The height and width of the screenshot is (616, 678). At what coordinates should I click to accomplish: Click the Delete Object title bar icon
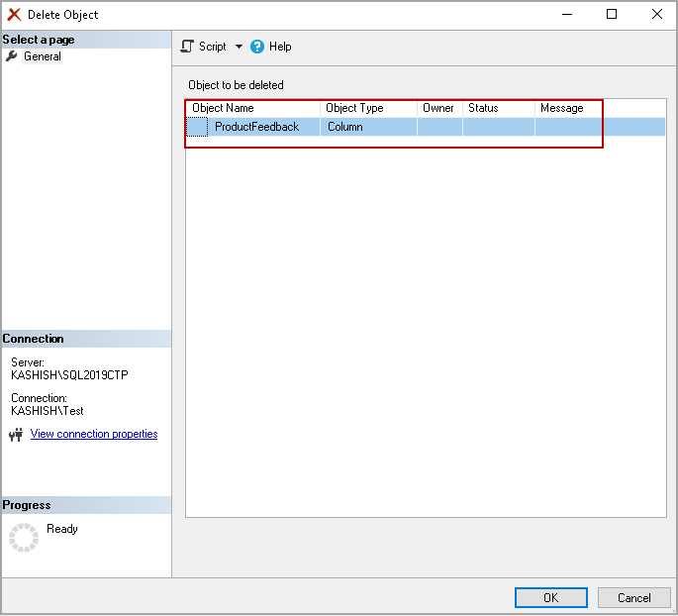point(15,15)
